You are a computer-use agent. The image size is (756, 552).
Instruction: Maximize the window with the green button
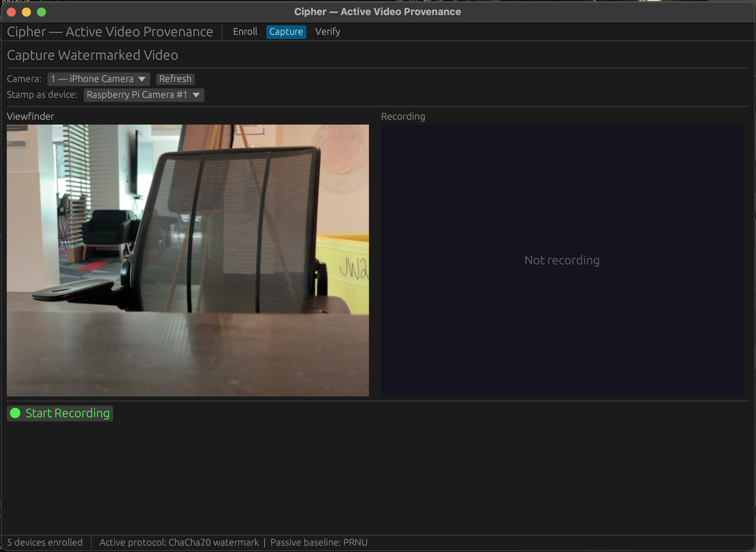click(41, 12)
